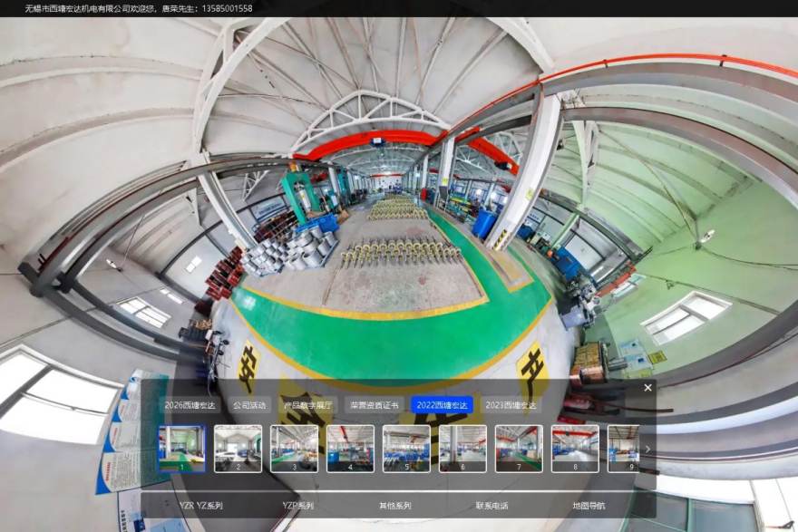Open the 产品数字展厅 tab
The image size is (798, 532).
307,405
